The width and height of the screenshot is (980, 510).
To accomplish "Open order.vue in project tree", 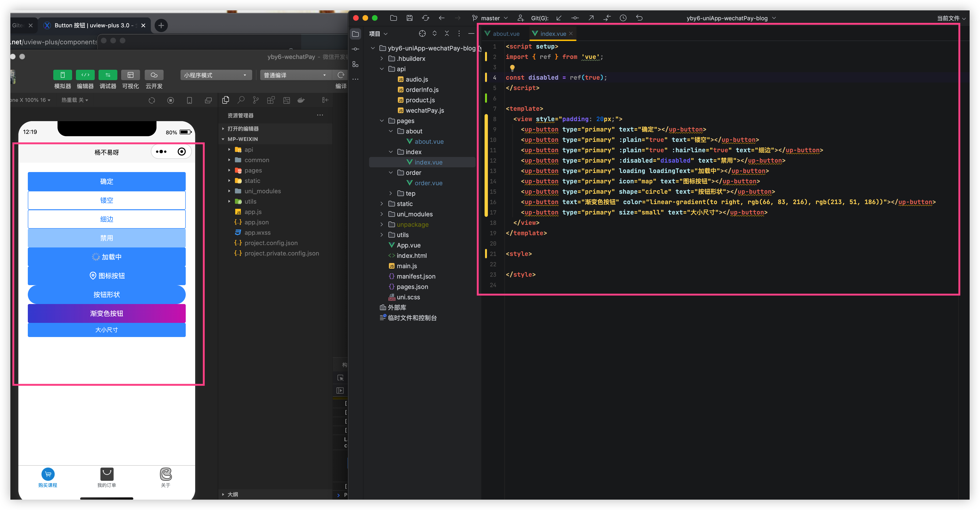I will [428, 183].
